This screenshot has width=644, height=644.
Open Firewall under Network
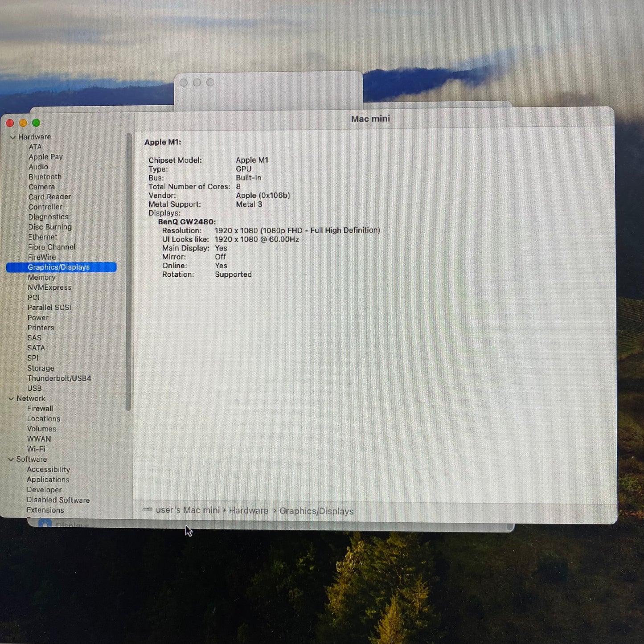pyautogui.click(x=40, y=409)
